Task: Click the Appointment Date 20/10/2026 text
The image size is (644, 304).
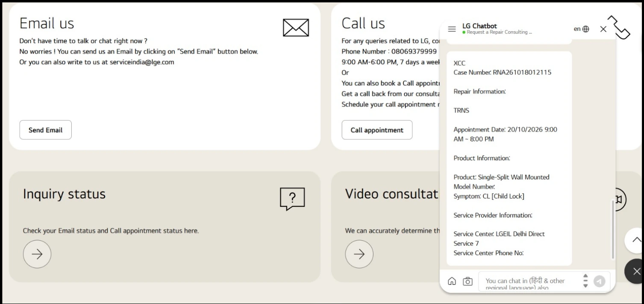Action: click(x=505, y=134)
